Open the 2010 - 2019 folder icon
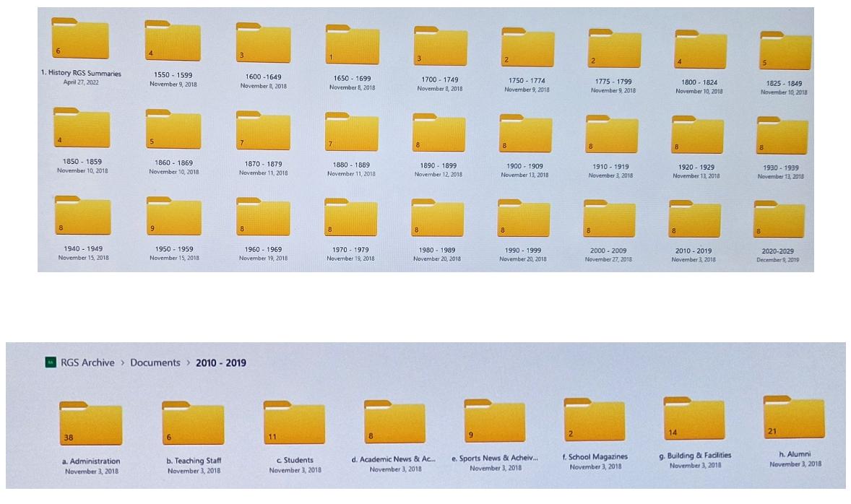The image size is (851, 504). (x=695, y=220)
